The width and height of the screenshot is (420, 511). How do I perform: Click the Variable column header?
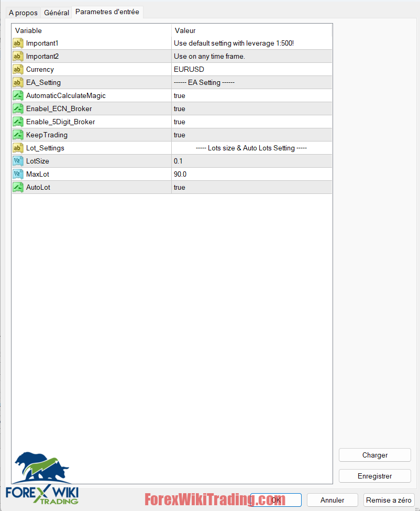(x=92, y=30)
